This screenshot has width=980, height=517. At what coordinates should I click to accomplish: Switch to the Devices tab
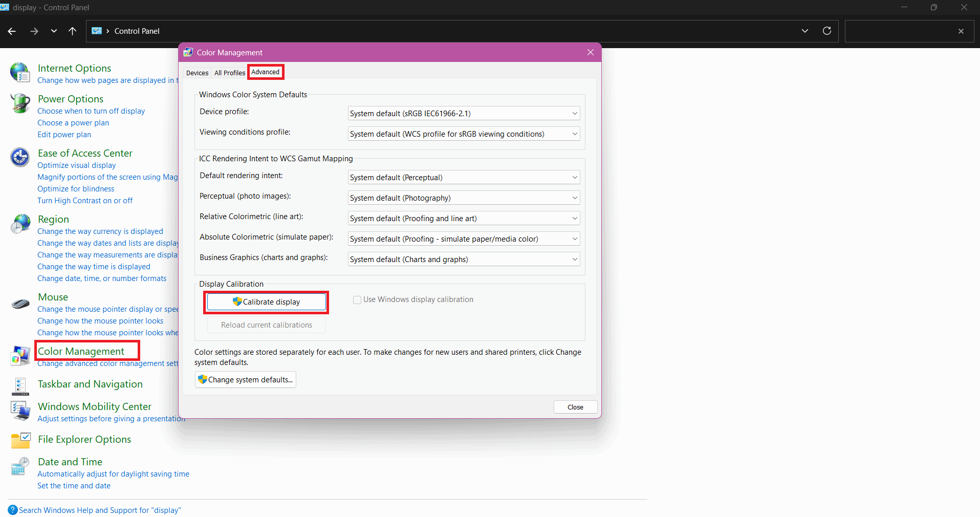click(197, 73)
